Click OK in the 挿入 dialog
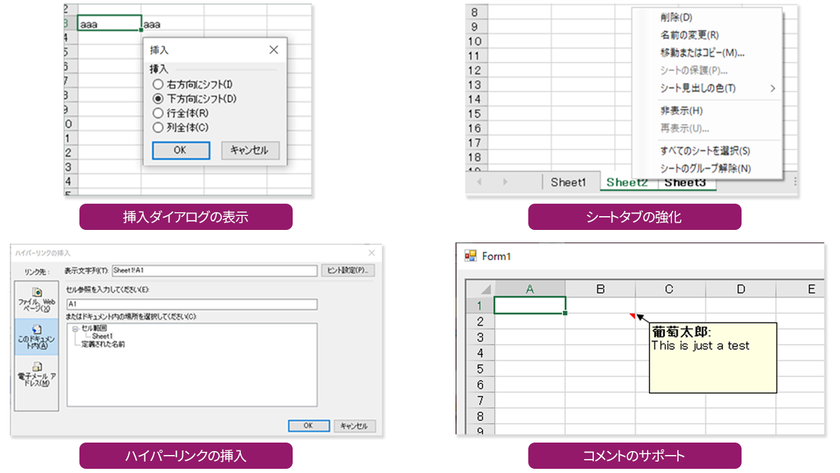 pyautogui.click(x=181, y=151)
